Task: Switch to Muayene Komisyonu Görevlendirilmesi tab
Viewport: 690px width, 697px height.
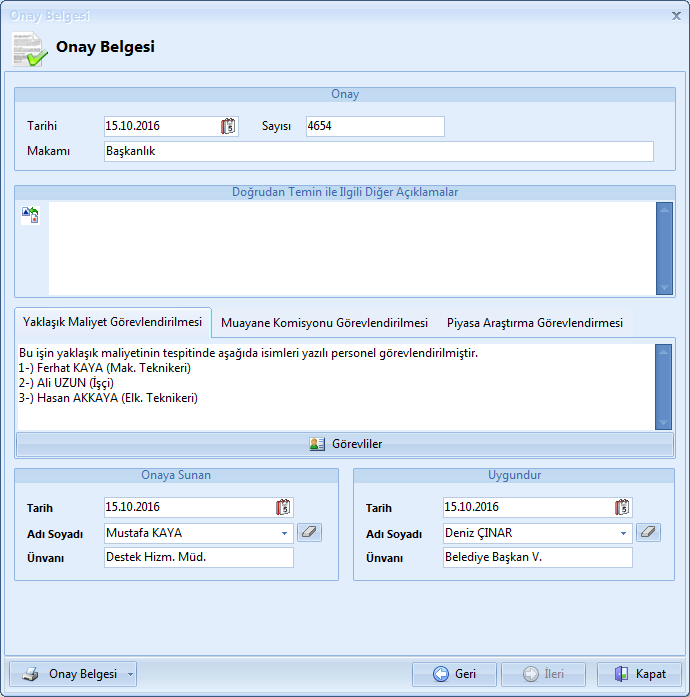Action: click(x=324, y=323)
